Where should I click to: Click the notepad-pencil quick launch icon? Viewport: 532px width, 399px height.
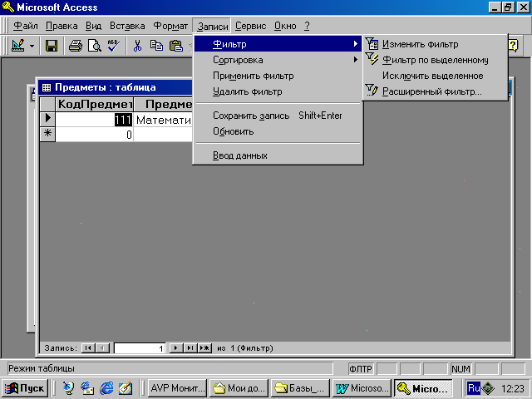pos(126,388)
